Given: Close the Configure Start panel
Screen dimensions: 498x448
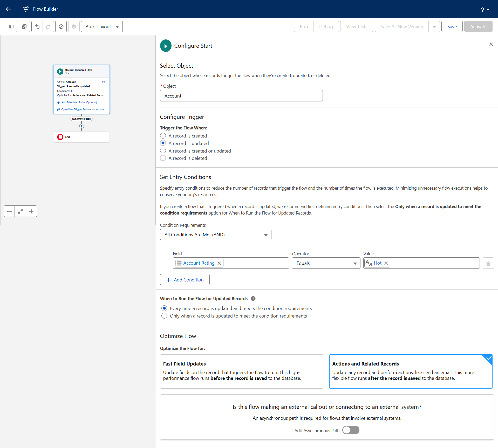Looking at the screenshot, I should (x=491, y=44).
